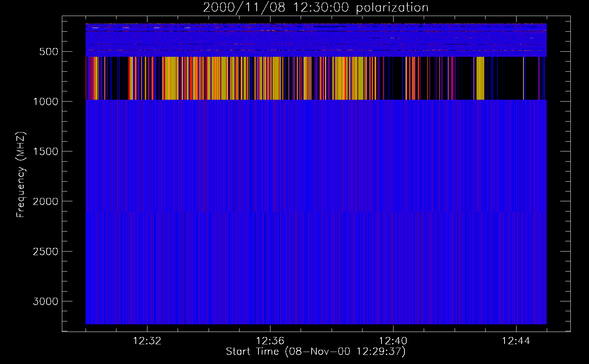Select the 'Frequency (MHZ)' y-axis label
This screenshot has width=589, height=364.
click(x=21, y=175)
